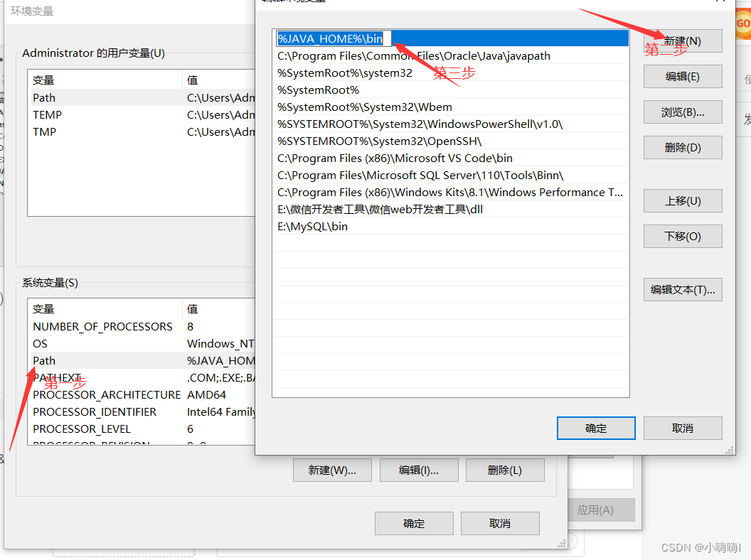Viewport: 751px width, 560px height.
Task: Click inside the %JAVA_HOME%\bin text field
Action: click(x=331, y=38)
